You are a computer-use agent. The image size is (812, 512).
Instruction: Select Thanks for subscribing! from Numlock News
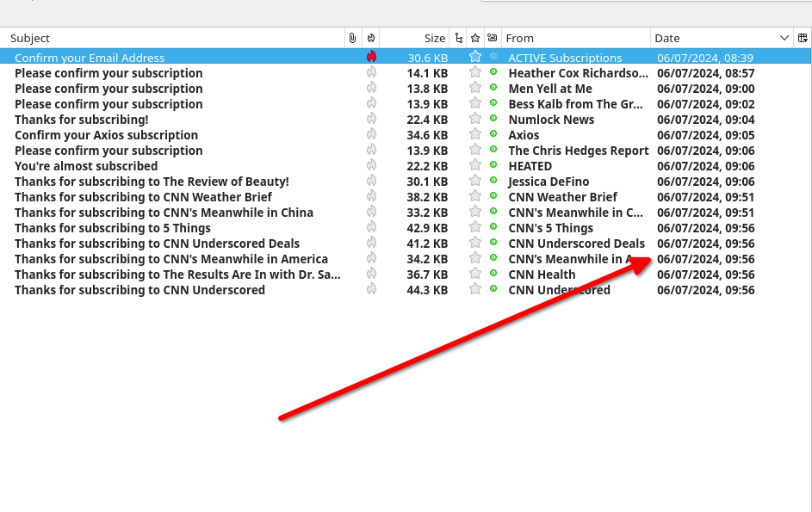(x=81, y=120)
